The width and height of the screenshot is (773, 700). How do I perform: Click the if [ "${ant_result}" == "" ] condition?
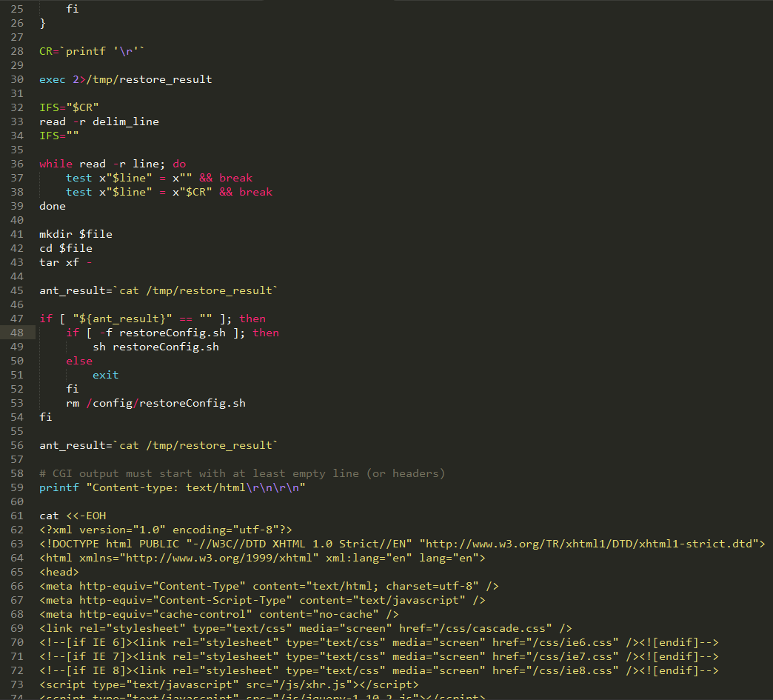pyautogui.click(x=153, y=319)
